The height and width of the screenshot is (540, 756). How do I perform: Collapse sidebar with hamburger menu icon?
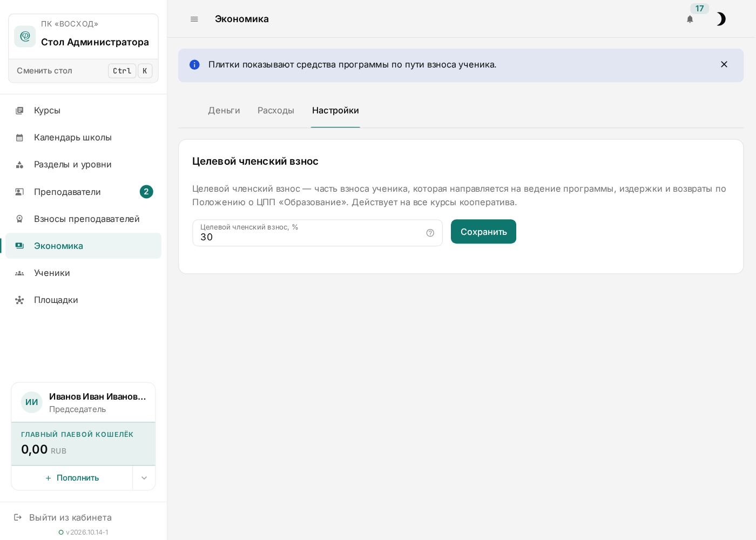click(194, 19)
